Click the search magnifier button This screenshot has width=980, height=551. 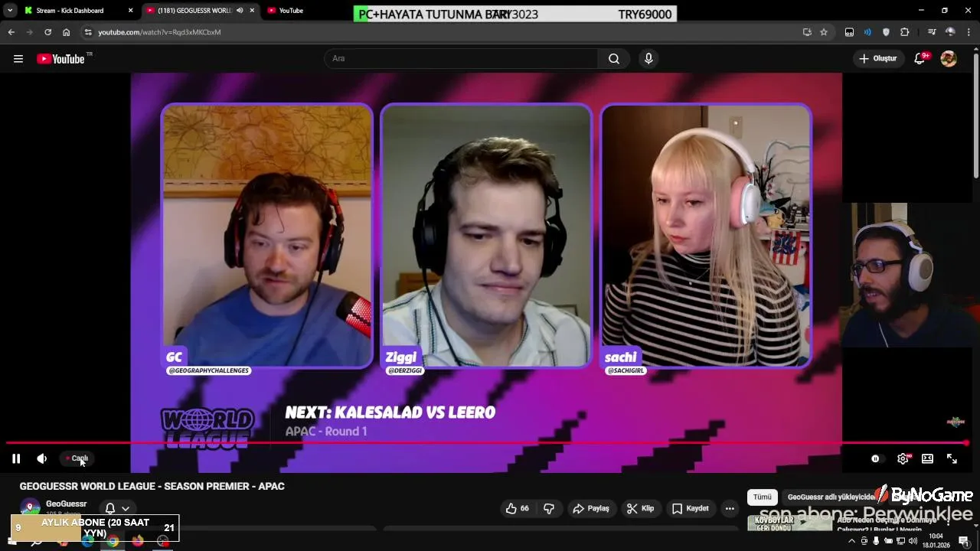[614, 58]
